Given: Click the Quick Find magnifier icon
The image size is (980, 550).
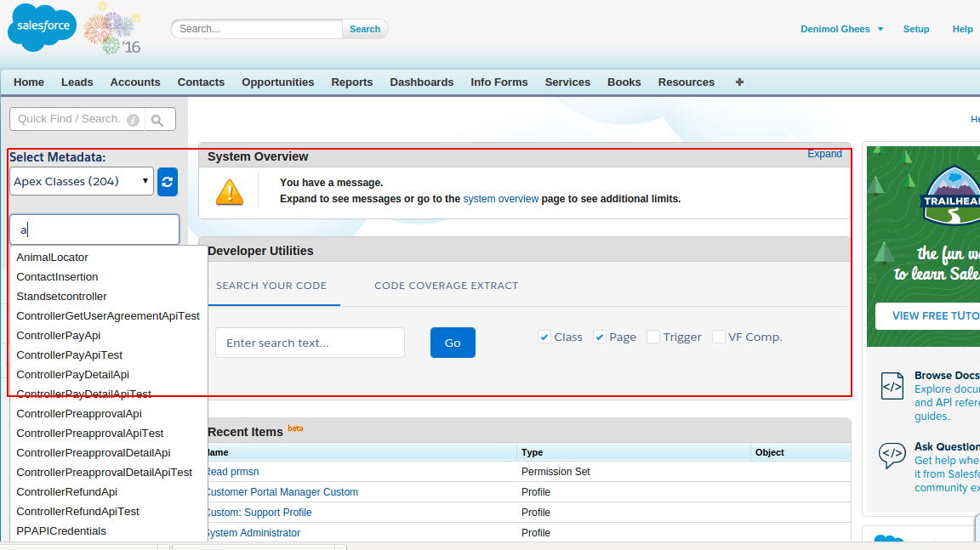Looking at the screenshot, I should point(157,120).
